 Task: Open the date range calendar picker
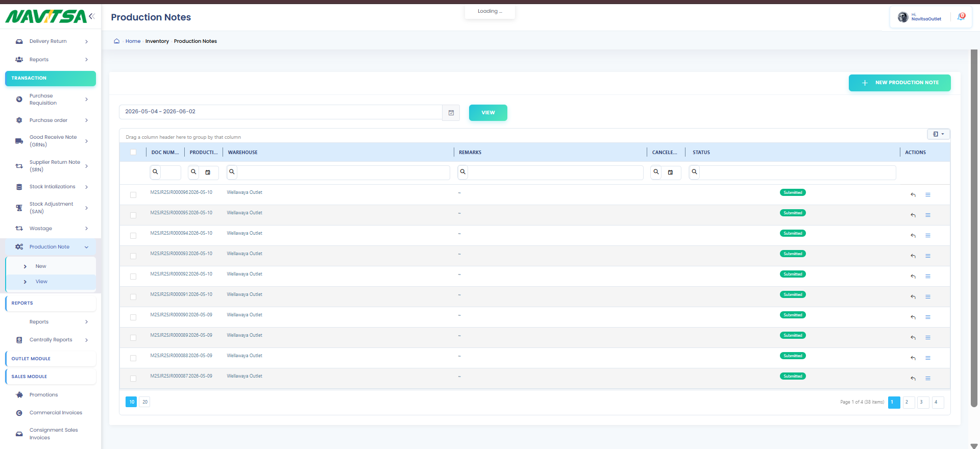[x=451, y=113]
